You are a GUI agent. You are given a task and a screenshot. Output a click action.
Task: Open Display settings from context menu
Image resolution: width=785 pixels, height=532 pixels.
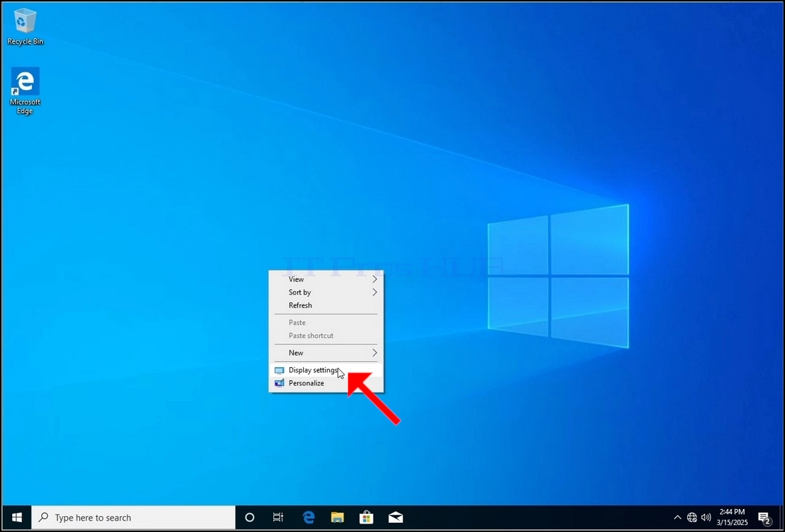(326, 370)
